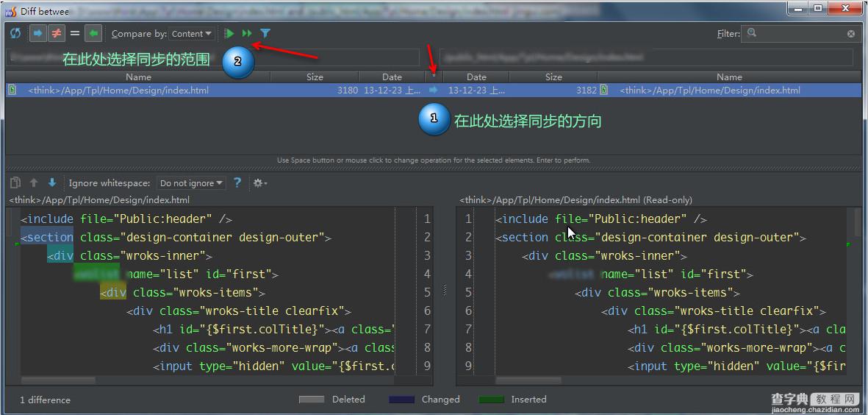Click the single green Synchronize Selected arrow
The width and height of the screenshot is (868, 415).
pos(229,34)
